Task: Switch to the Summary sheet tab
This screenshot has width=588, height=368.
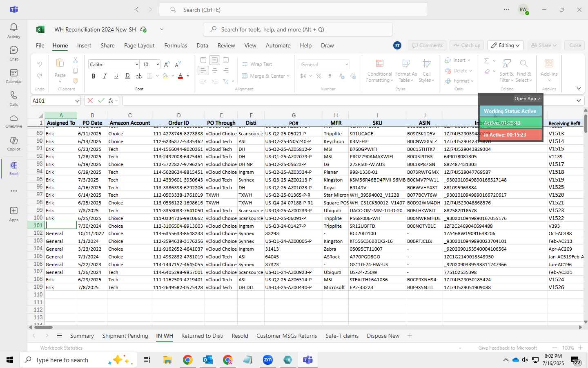Action: (x=82, y=336)
